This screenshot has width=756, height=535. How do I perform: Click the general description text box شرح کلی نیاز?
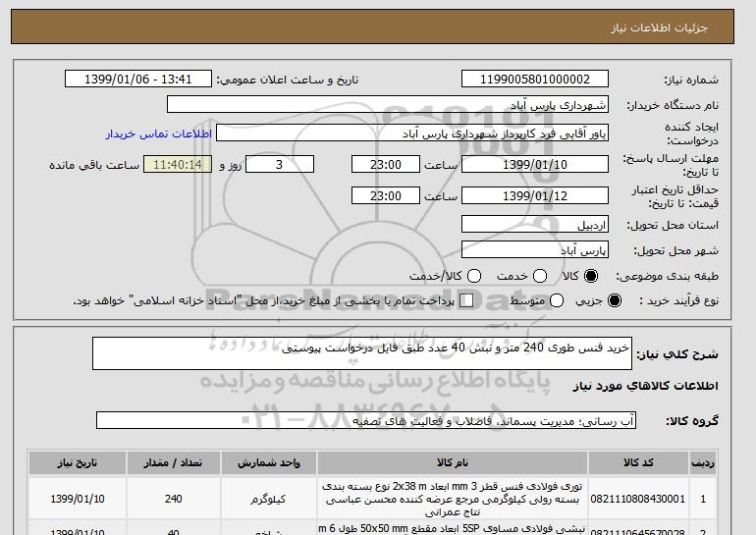coord(362,353)
